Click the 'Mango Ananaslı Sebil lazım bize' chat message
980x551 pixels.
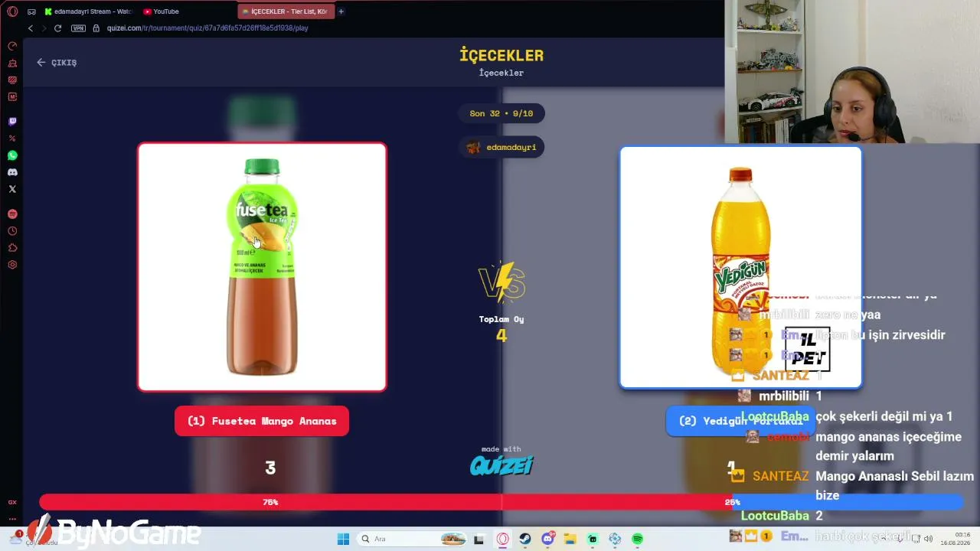pos(894,486)
